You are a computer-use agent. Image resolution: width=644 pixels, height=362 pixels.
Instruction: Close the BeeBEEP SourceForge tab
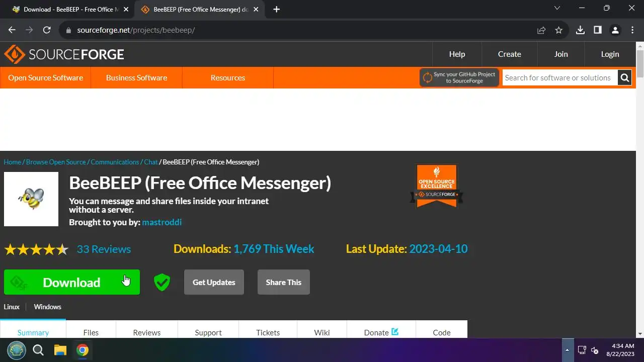(257, 9)
